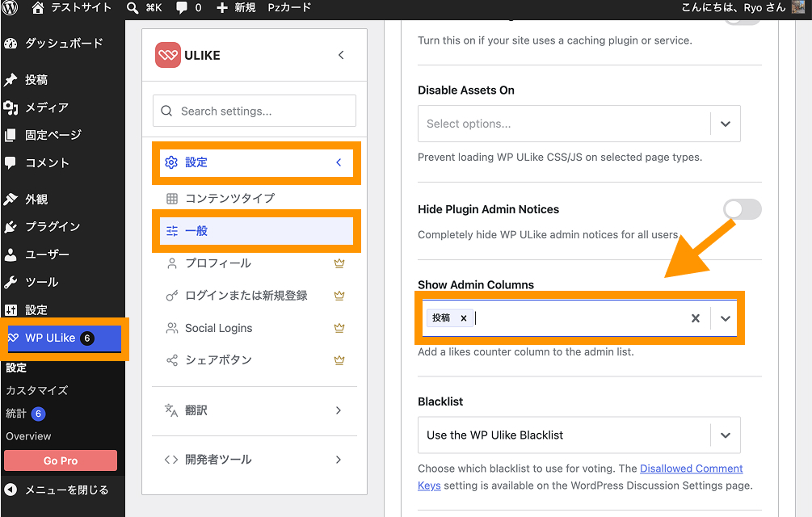Click the crown icon beside Social Logins
The image size is (812, 517).
(339, 328)
